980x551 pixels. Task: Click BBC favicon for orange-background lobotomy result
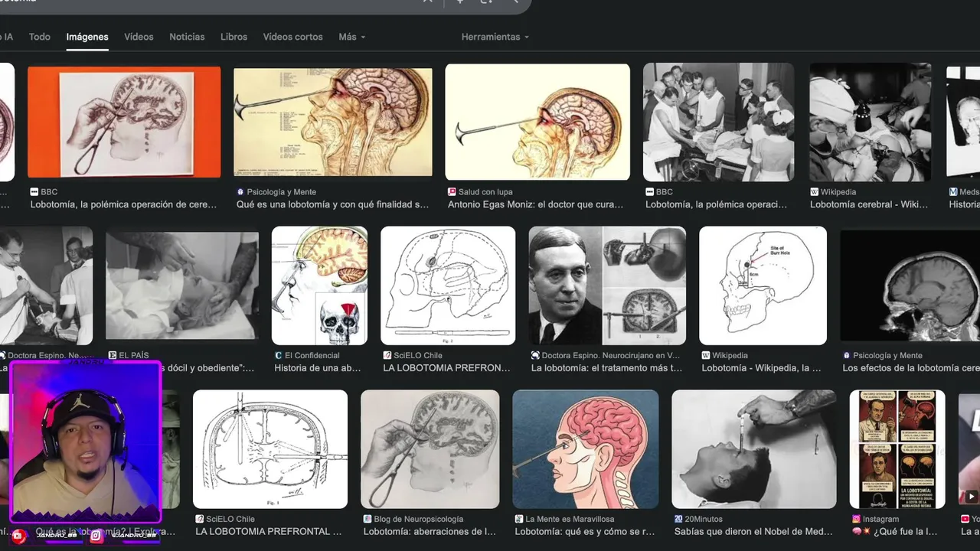pos(34,192)
